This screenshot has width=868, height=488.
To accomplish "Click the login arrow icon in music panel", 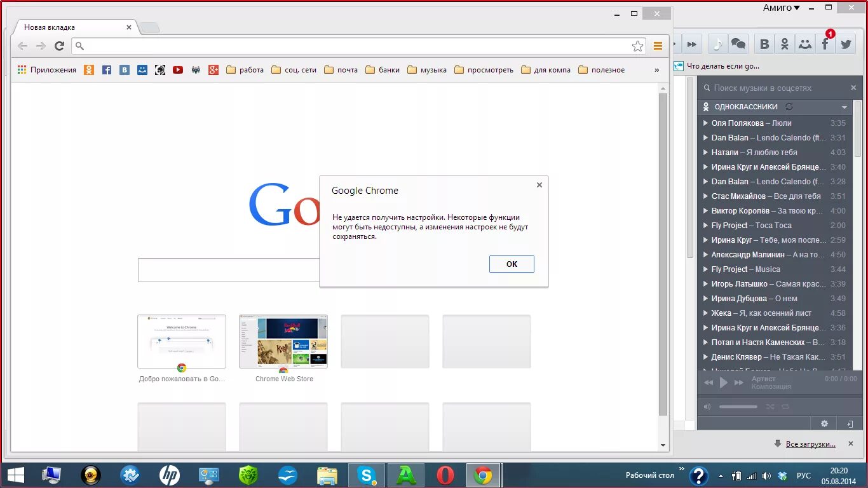I will [x=850, y=423].
